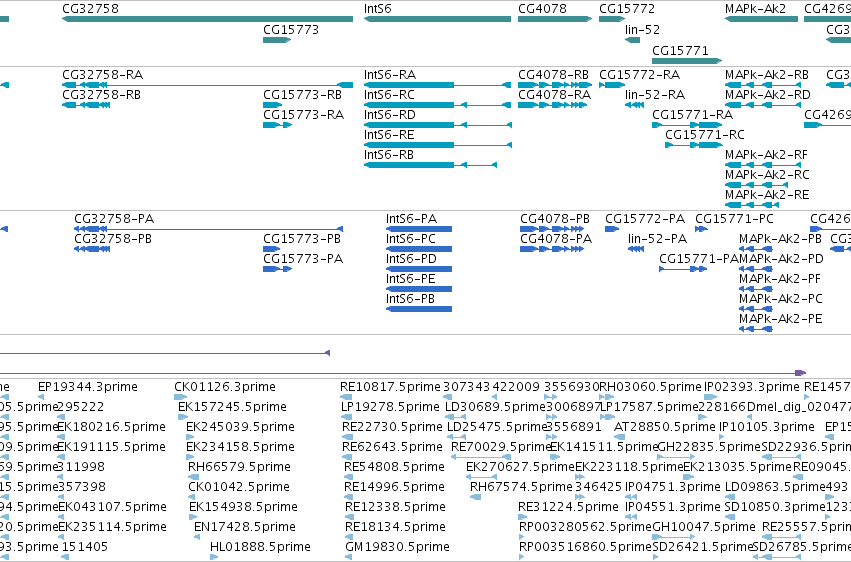The height and width of the screenshot is (562, 851).
Task: Select EST RE31224.5prime
Action: click(568, 507)
